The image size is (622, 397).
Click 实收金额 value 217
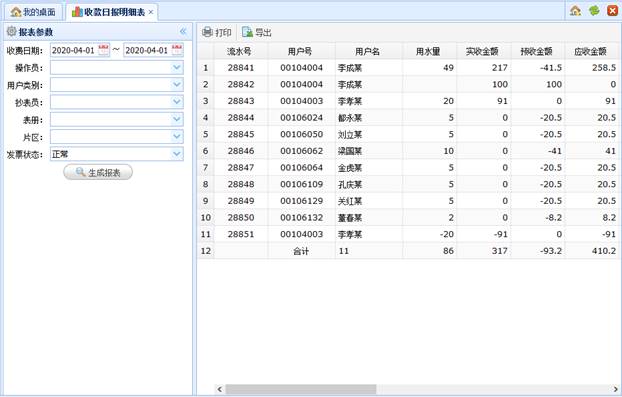499,68
